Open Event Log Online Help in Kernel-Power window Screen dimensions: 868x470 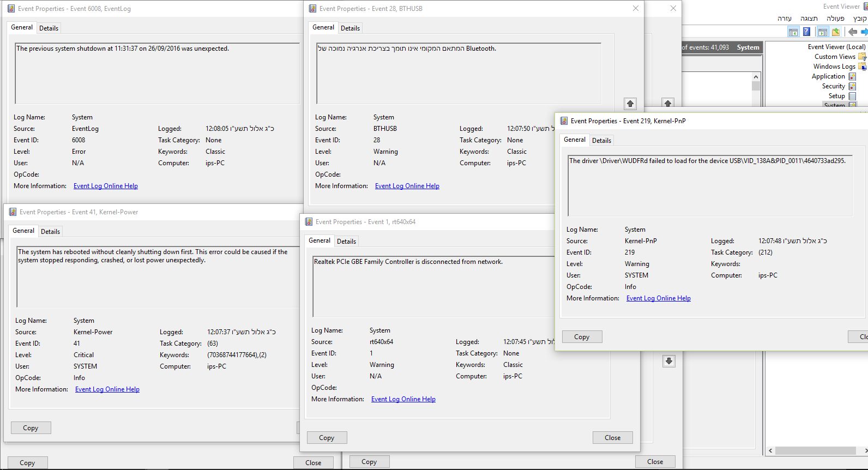point(107,389)
